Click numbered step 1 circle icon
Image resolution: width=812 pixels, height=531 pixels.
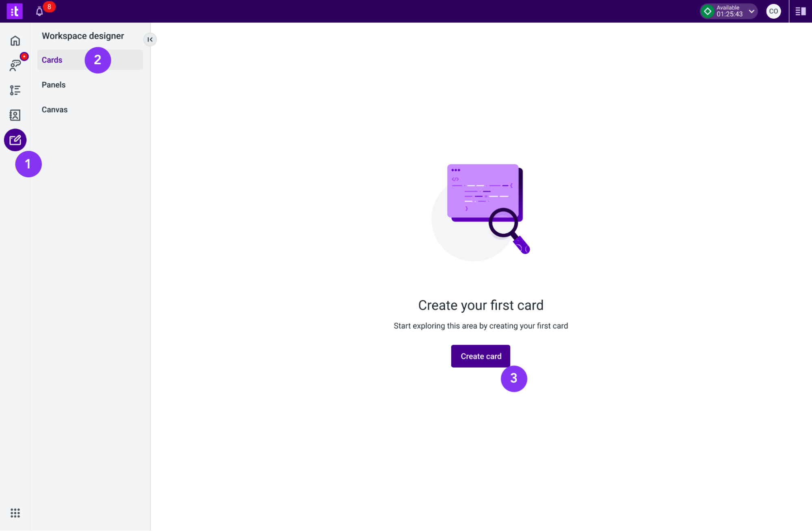[28, 163]
